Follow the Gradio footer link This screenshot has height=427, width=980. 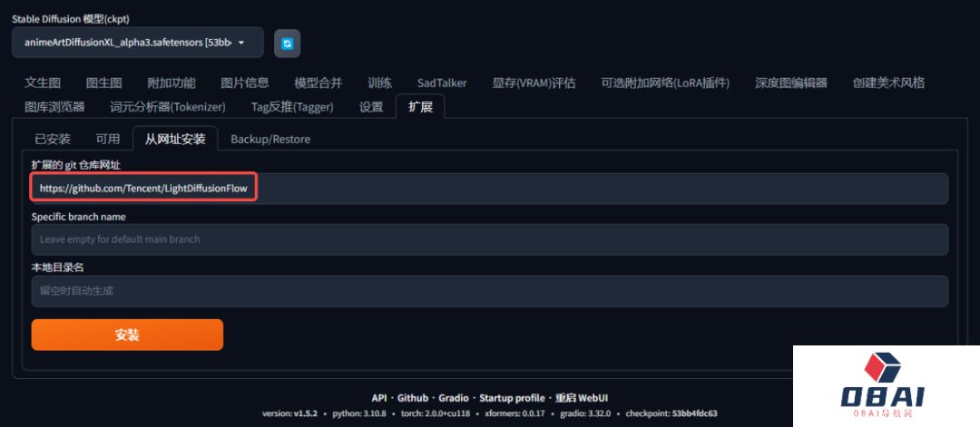(453, 398)
